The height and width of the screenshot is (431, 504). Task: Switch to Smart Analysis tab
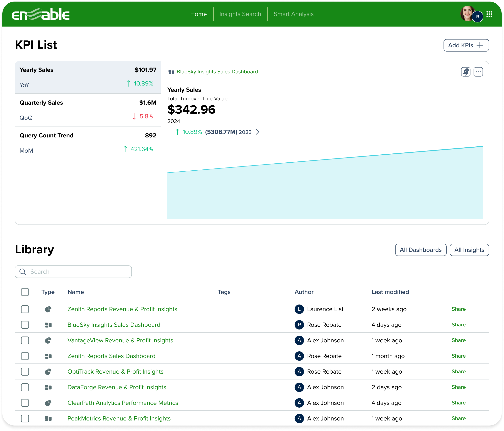tap(293, 14)
